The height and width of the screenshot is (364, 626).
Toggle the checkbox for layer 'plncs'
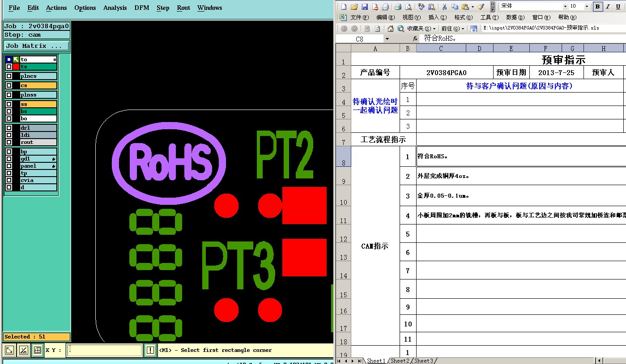point(9,76)
